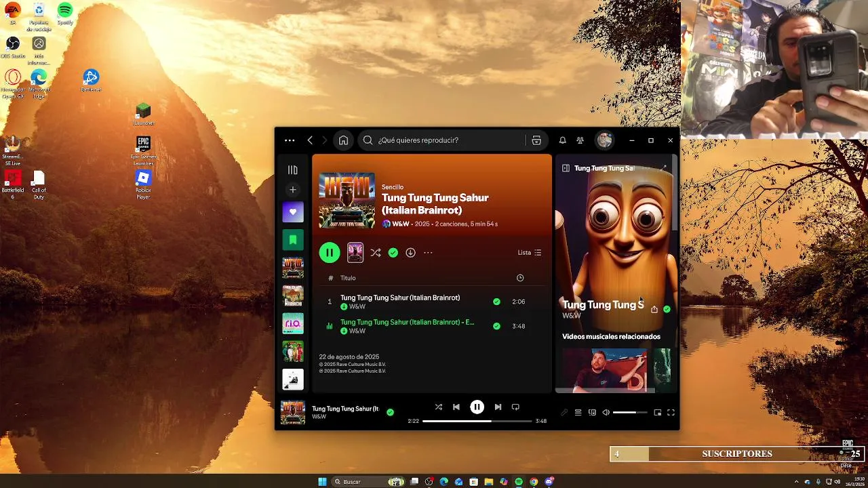Go to Spotify Home
Viewport: 868px width, 488px height.
pos(343,140)
